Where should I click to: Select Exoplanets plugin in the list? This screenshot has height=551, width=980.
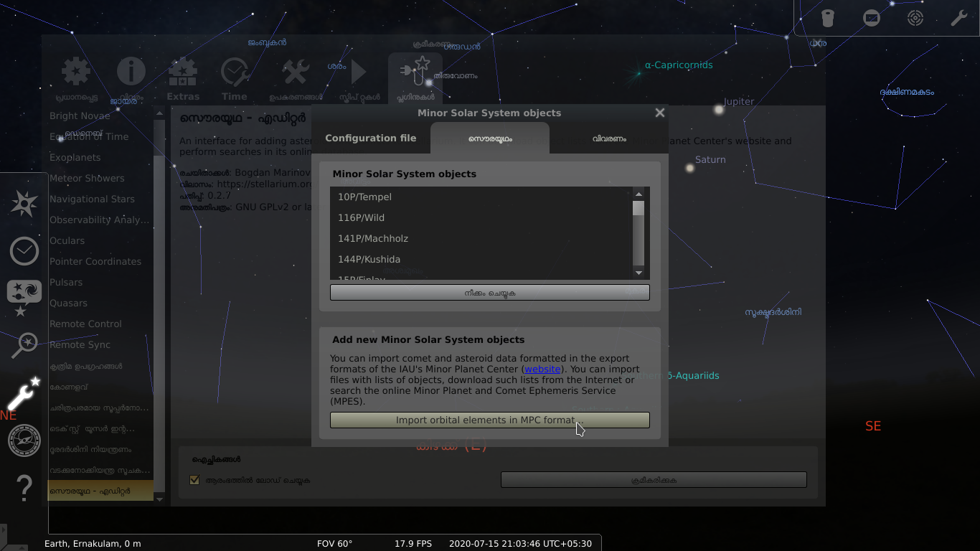tap(99, 157)
